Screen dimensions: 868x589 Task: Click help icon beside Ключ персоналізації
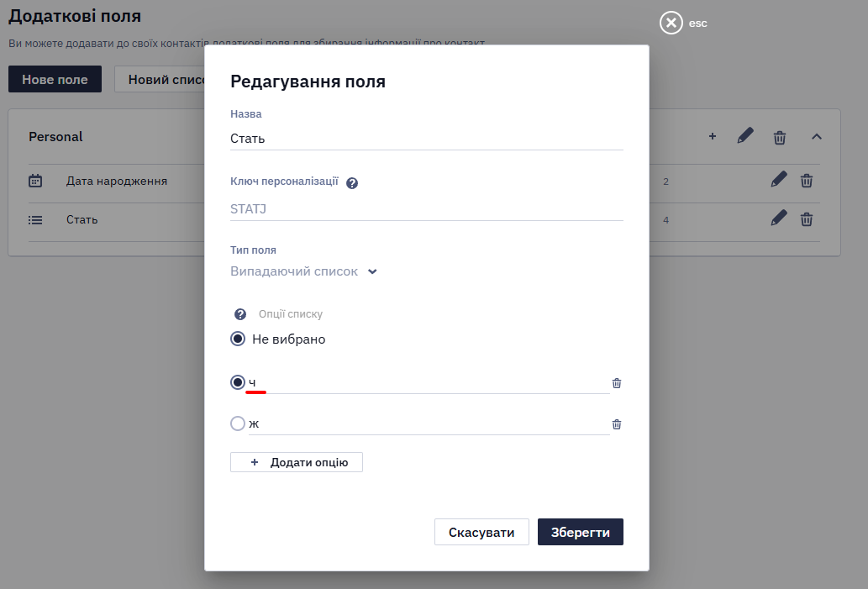[352, 183]
